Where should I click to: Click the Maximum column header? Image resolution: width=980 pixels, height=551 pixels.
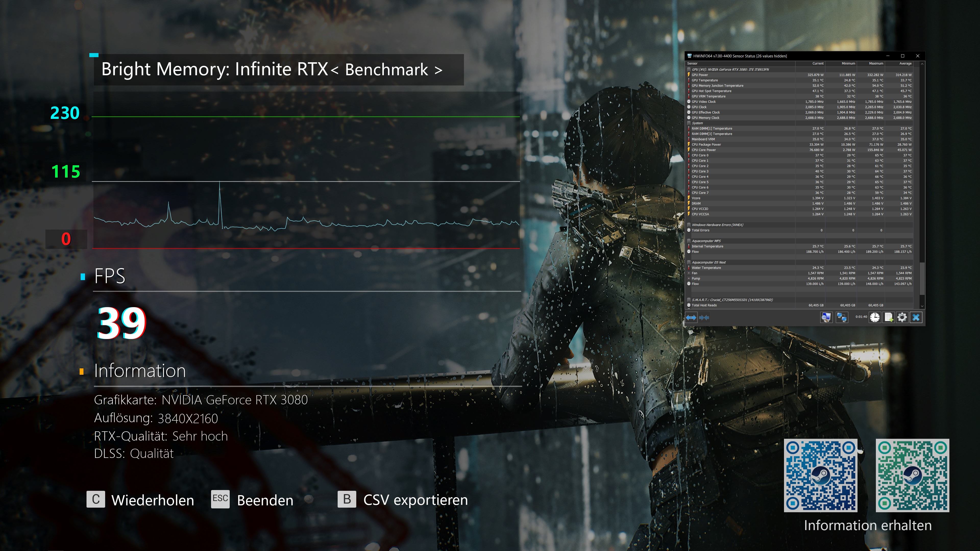[871, 64]
